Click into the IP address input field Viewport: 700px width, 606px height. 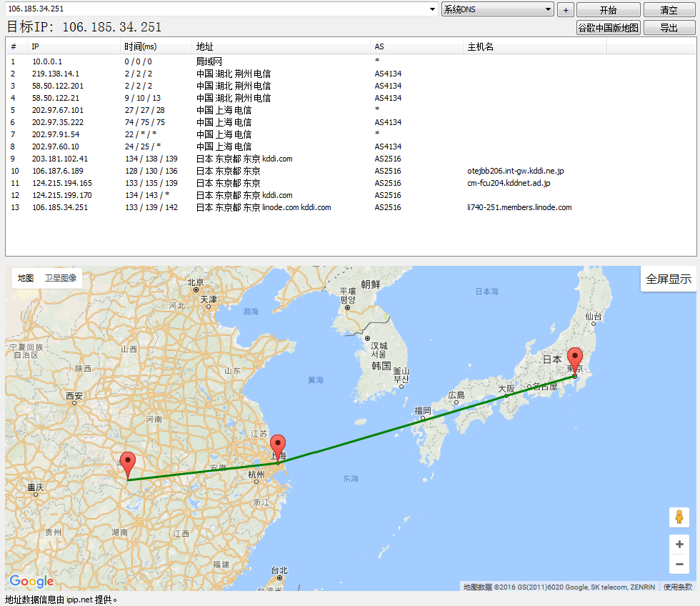[x=216, y=9]
